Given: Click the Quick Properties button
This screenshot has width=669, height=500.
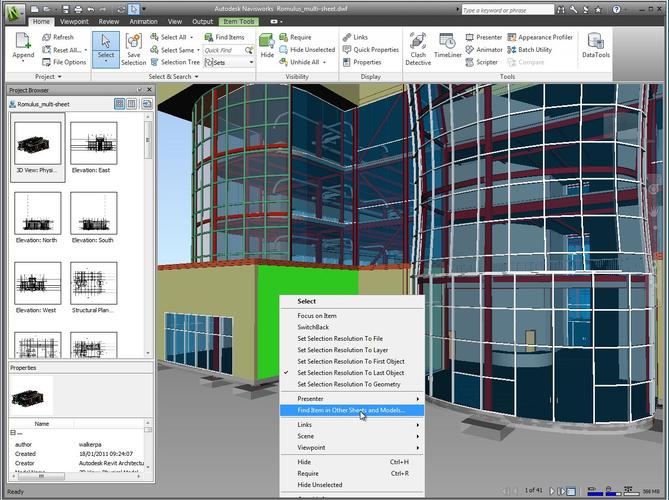Looking at the screenshot, I should click(x=370, y=49).
